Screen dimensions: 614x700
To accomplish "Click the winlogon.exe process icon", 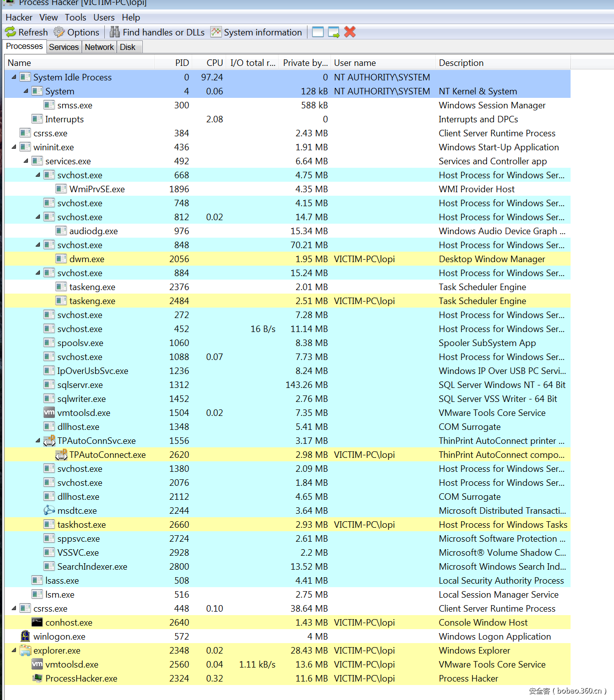I will coord(25,636).
